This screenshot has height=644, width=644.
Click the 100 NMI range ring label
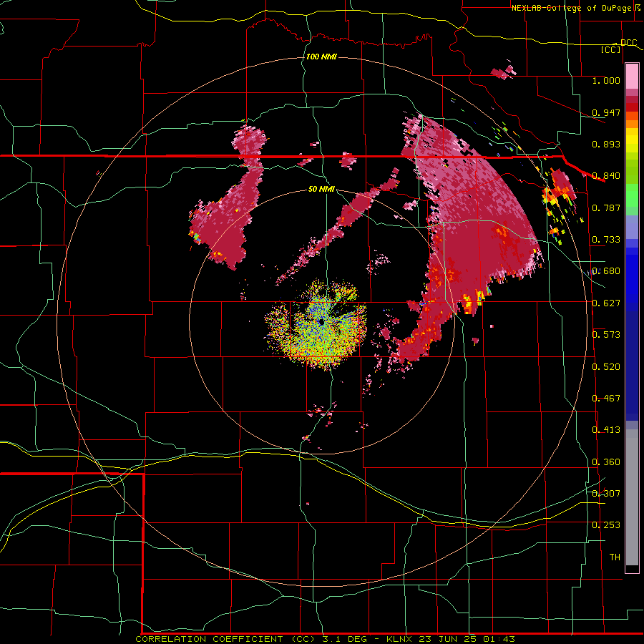click(x=321, y=57)
